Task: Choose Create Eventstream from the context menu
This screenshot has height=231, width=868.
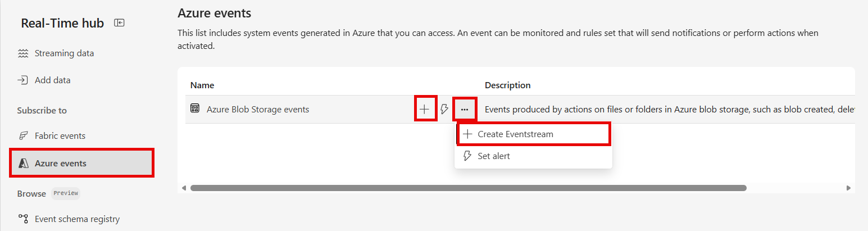Action: tap(515, 134)
